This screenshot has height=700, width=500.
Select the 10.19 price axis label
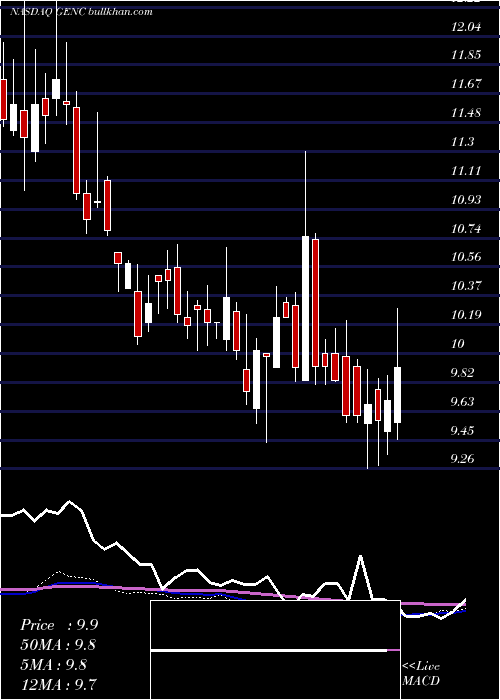[466, 315]
